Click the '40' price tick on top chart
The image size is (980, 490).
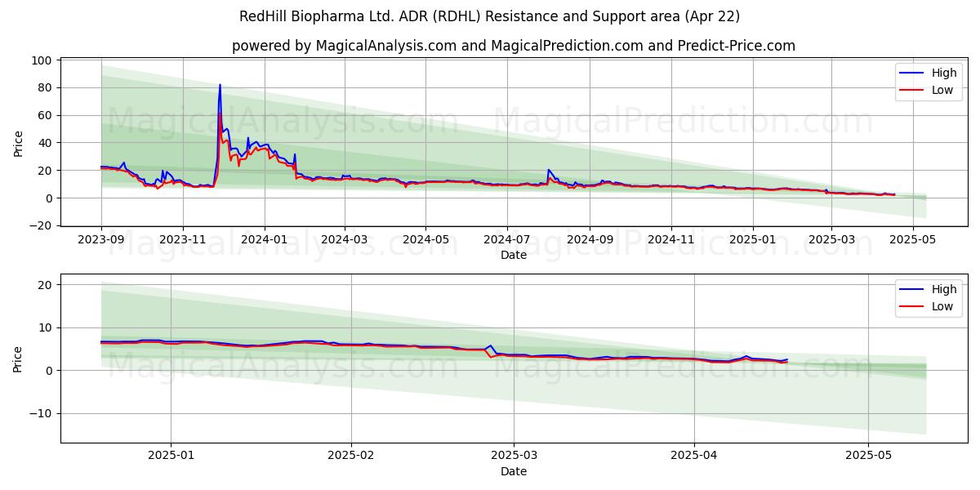coord(47,143)
